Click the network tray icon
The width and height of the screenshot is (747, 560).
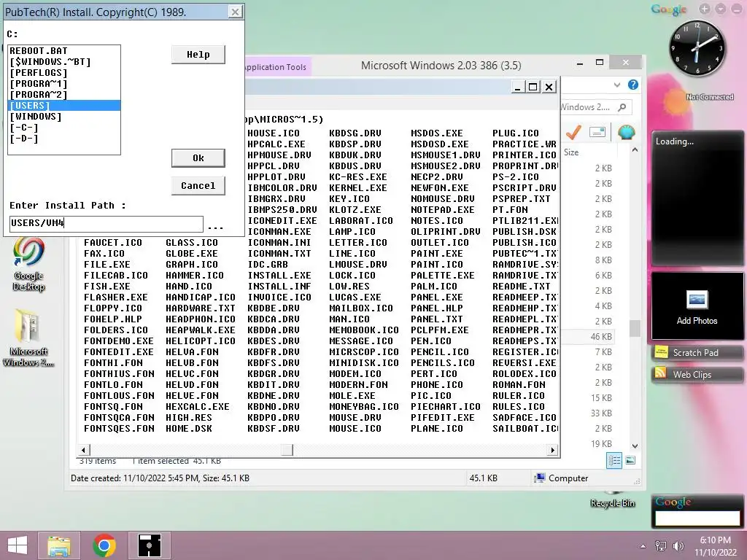[x=661, y=545]
